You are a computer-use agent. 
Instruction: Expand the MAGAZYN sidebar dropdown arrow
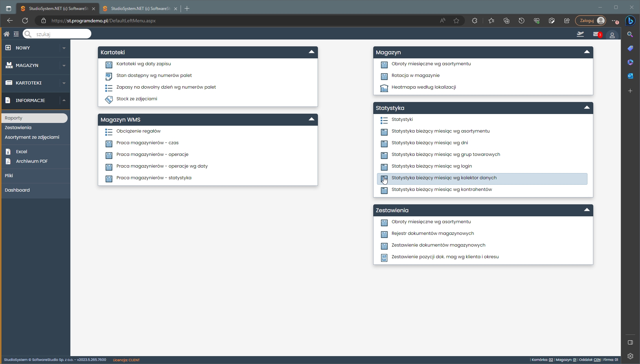(64, 66)
